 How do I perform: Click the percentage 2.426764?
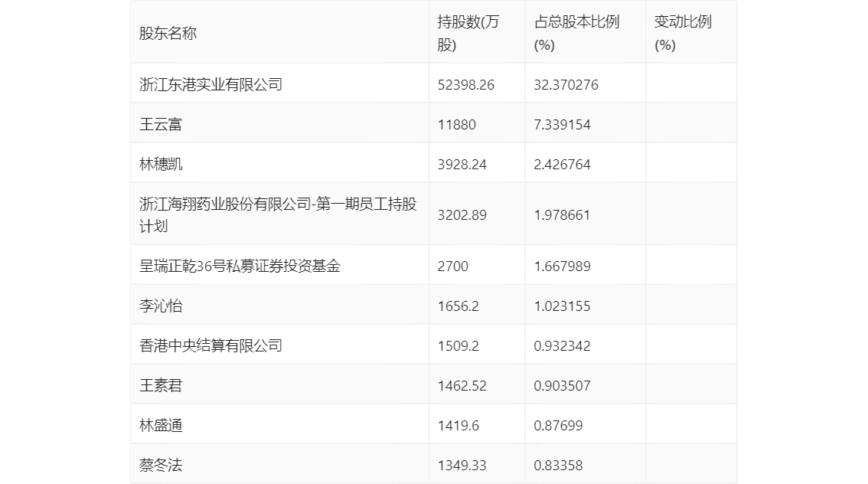(x=562, y=165)
